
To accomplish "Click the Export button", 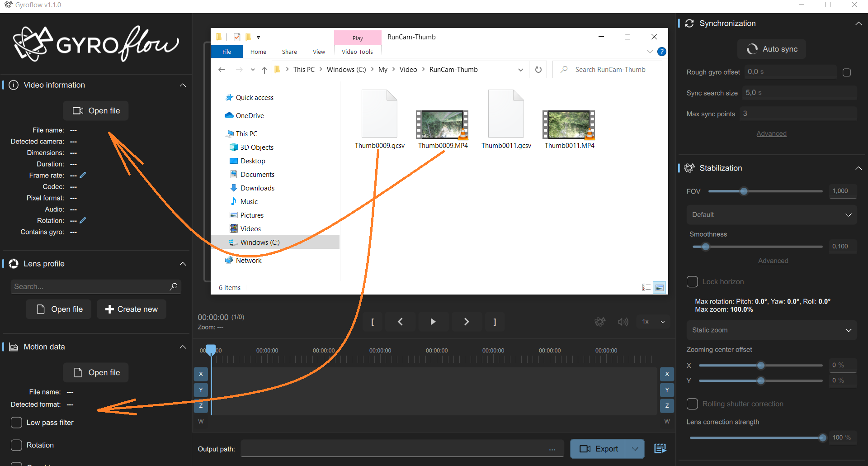I will [x=598, y=449].
